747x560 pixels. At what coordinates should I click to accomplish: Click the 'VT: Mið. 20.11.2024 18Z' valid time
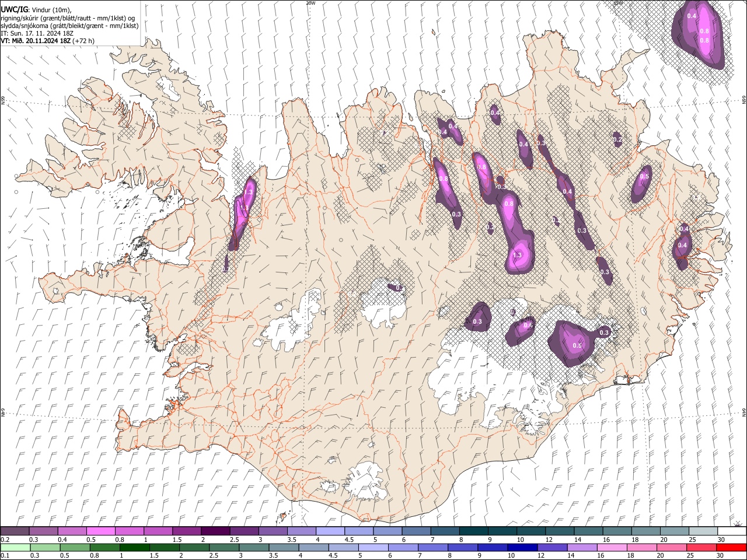click(x=36, y=41)
